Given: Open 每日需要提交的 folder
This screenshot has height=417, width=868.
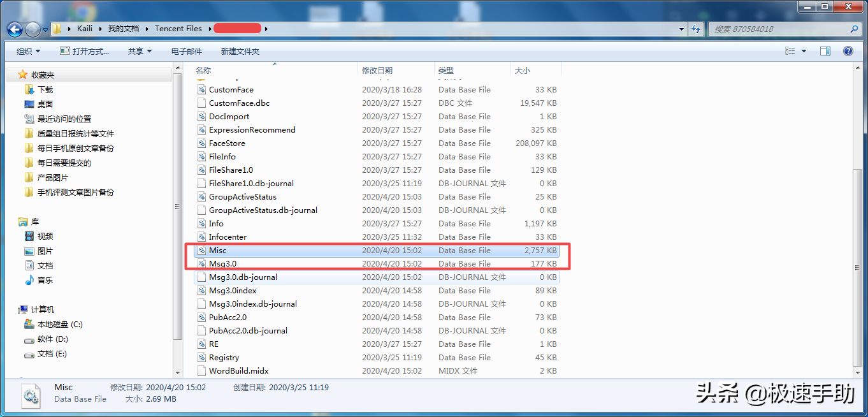Looking at the screenshot, I should tap(64, 163).
